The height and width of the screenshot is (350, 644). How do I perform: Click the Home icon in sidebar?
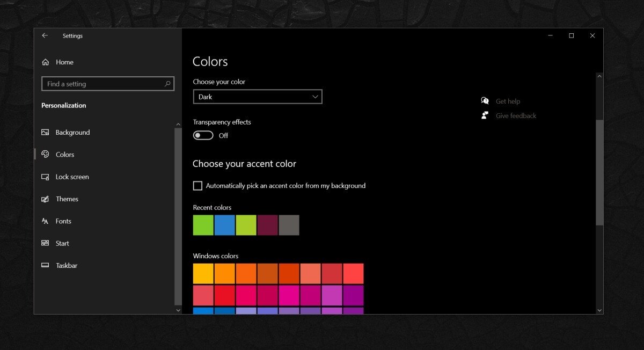46,62
